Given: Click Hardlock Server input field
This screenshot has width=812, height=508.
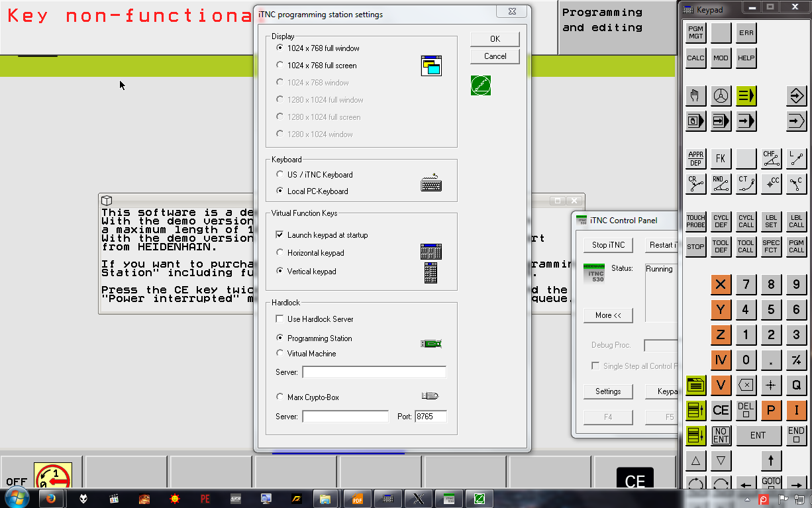Looking at the screenshot, I should [x=374, y=372].
